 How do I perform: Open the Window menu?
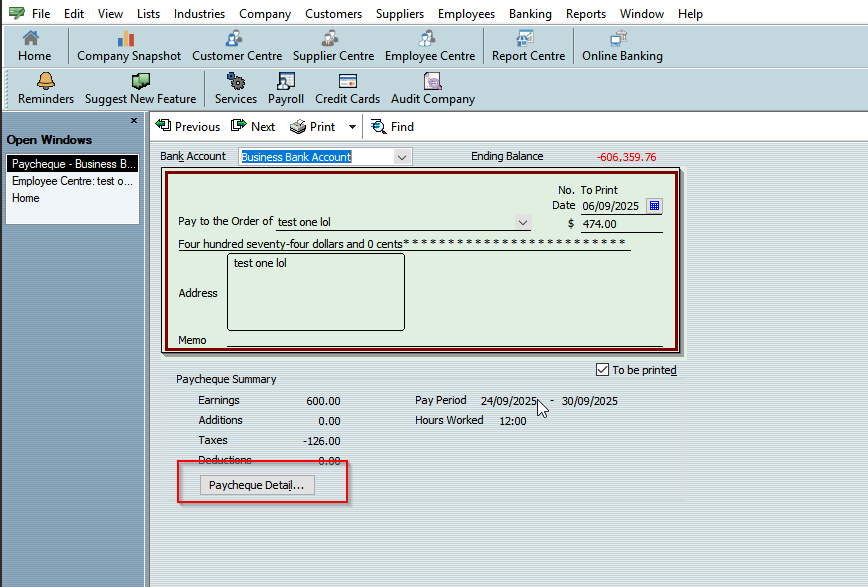click(642, 13)
